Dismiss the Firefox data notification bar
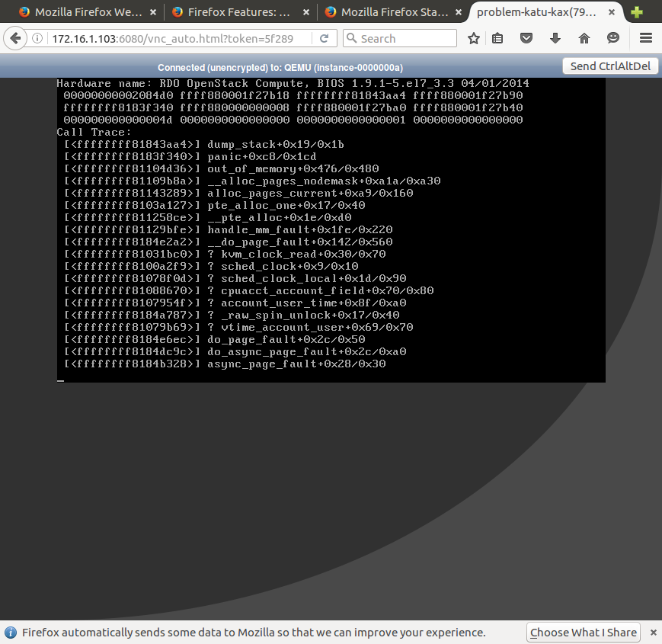This screenshot has height=644, width=662. [x=653, y=632]
